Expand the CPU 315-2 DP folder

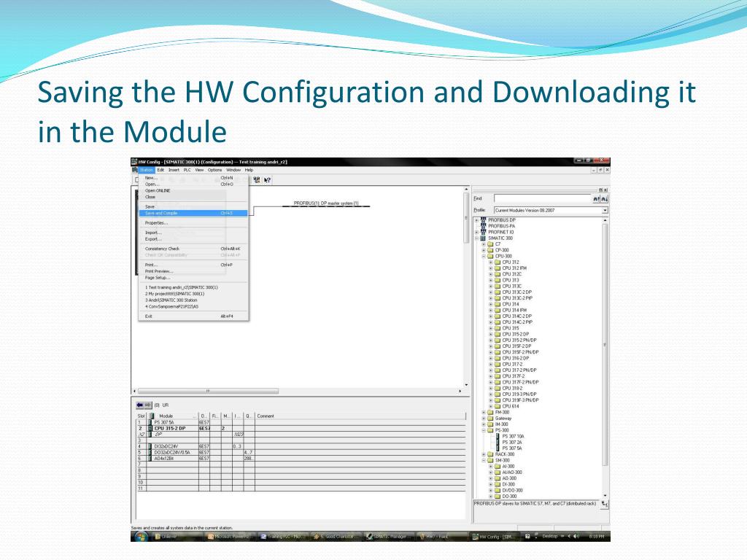(490, 334)
